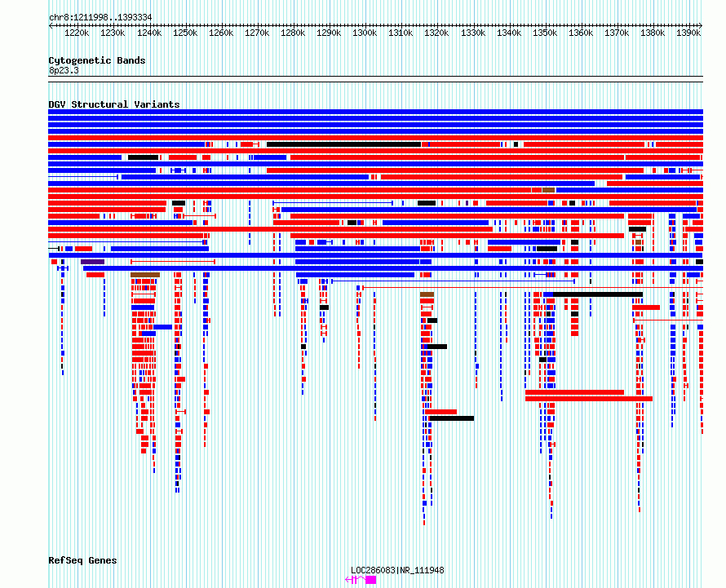Click the ruler's left arrowhead
Screen dimensions: 726x588
[51, 25]
